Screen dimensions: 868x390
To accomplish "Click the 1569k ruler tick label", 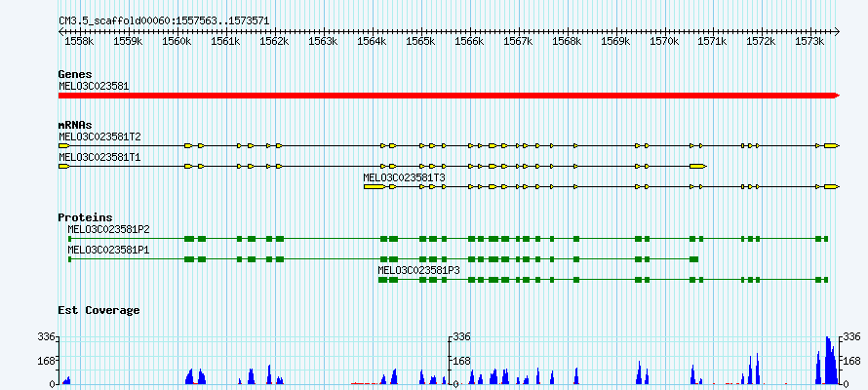I will 616,42.
